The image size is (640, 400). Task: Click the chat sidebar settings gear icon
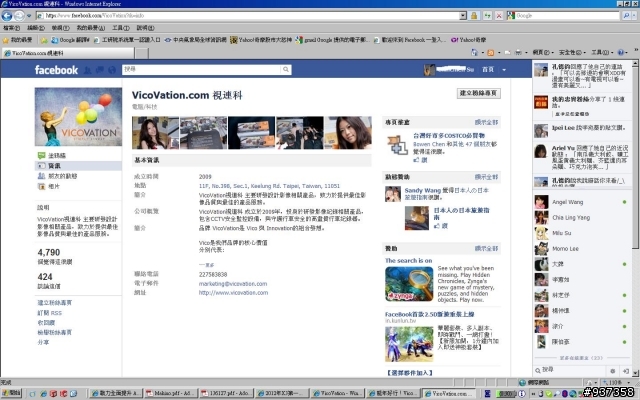click(612, 371)
